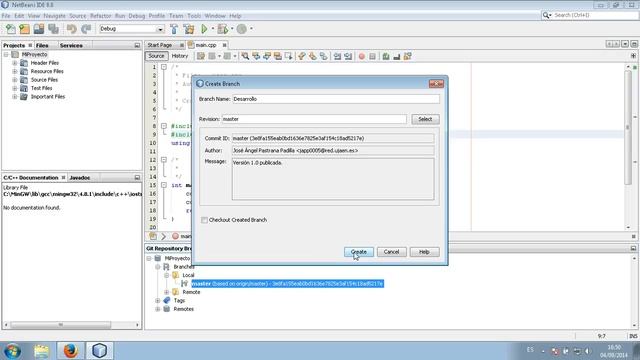
Task: Click the editor vertical scrollbar
Action: 628,127
